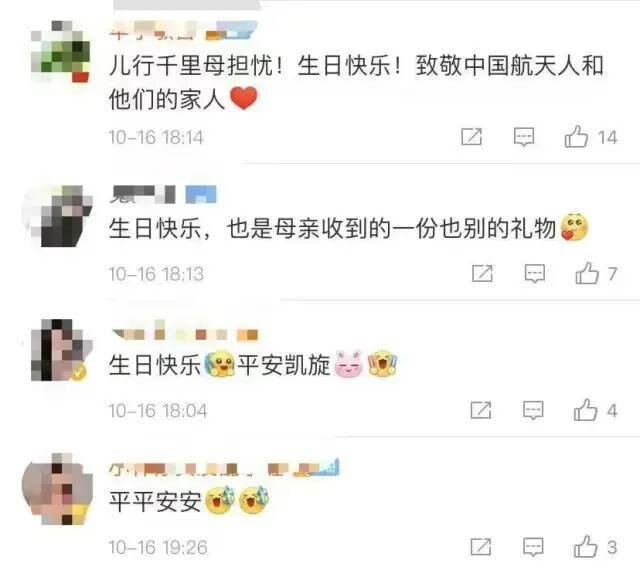The image size is (640, 570).
Task: Open avatar of the 18:13 commenter
Action: coord(61,216)
